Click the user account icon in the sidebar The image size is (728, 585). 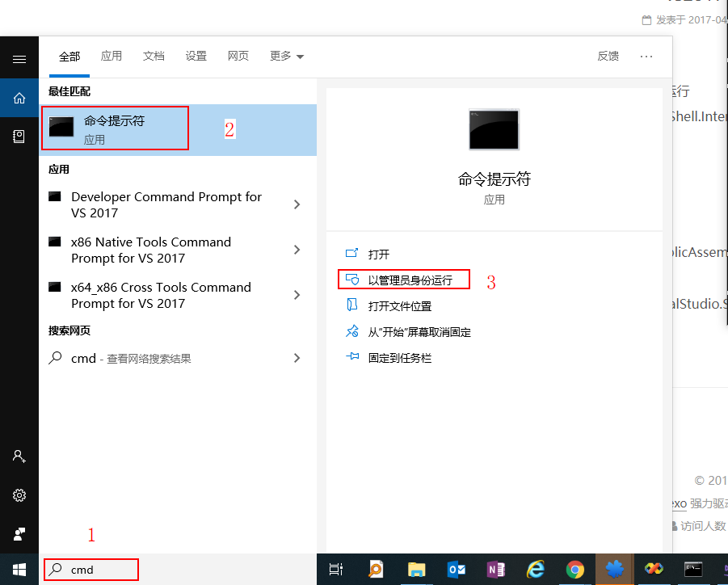click(18, 457)
